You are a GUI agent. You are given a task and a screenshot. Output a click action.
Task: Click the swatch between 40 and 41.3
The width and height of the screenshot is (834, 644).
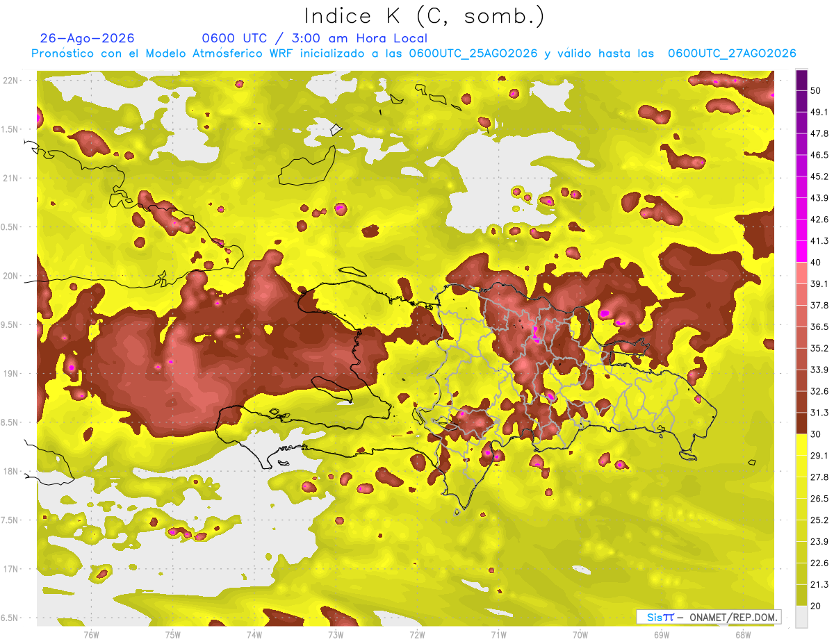pos(802,251)
